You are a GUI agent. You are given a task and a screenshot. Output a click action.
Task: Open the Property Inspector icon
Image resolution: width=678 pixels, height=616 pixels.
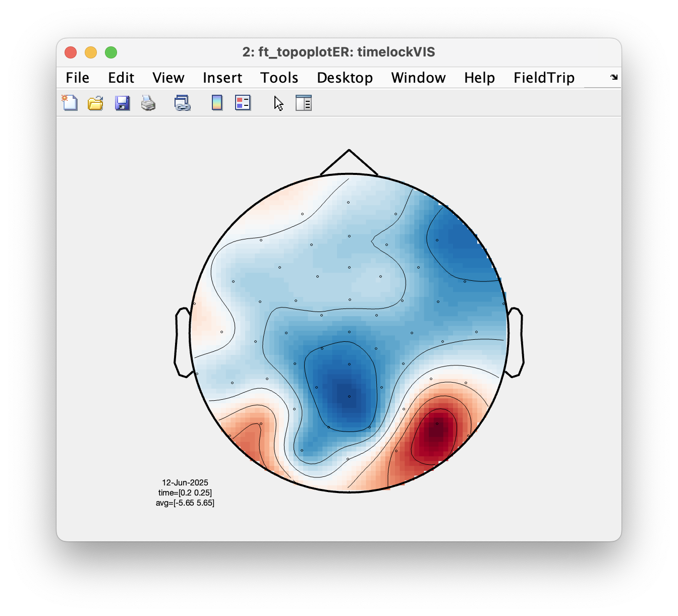(x=304, y=103)
